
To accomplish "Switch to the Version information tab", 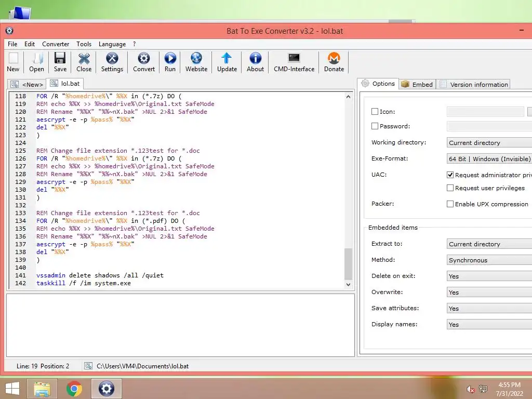I will [474, 84].
